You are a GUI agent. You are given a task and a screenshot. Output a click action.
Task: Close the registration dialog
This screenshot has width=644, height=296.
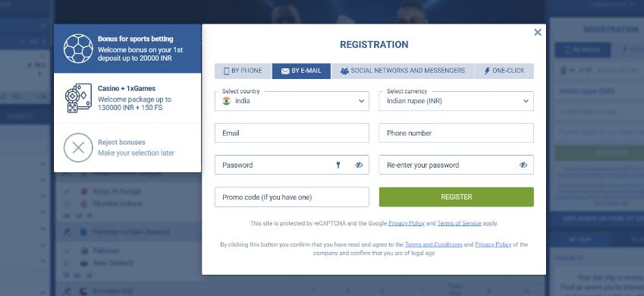pos(537,32)
